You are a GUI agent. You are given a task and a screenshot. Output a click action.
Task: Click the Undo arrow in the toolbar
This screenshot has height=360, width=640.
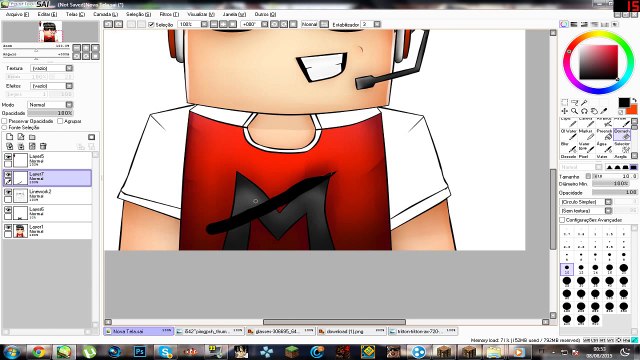[108, 24]
